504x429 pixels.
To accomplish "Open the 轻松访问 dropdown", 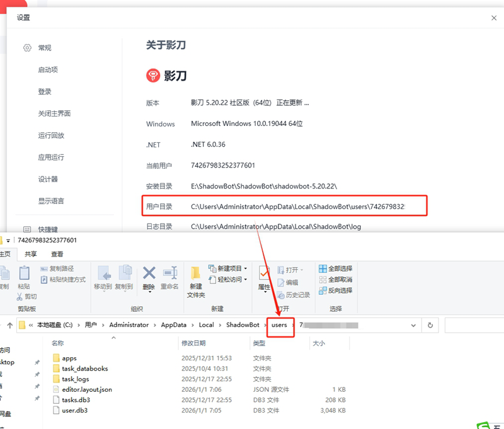I will pyautogui.click(x=228, y=279).
